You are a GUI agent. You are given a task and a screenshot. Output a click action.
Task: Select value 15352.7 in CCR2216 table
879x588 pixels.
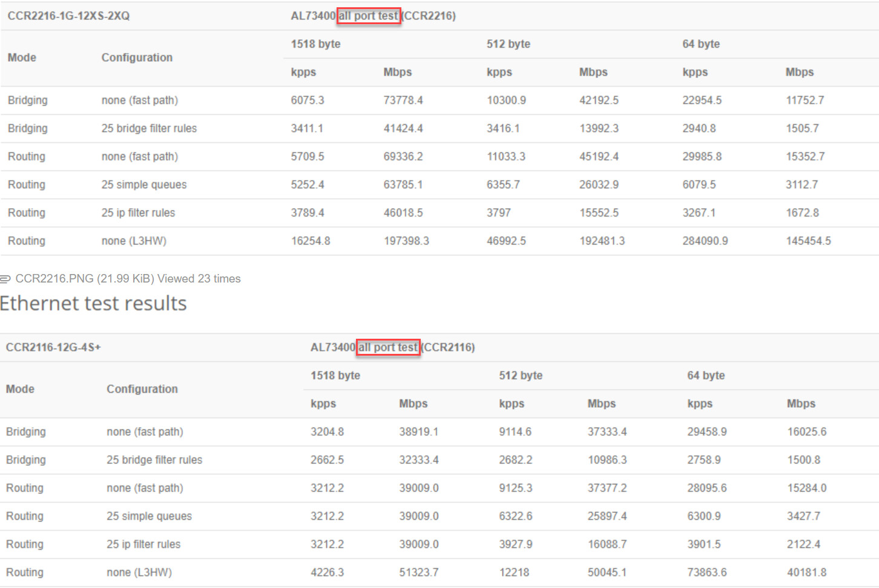coord(805,157)
